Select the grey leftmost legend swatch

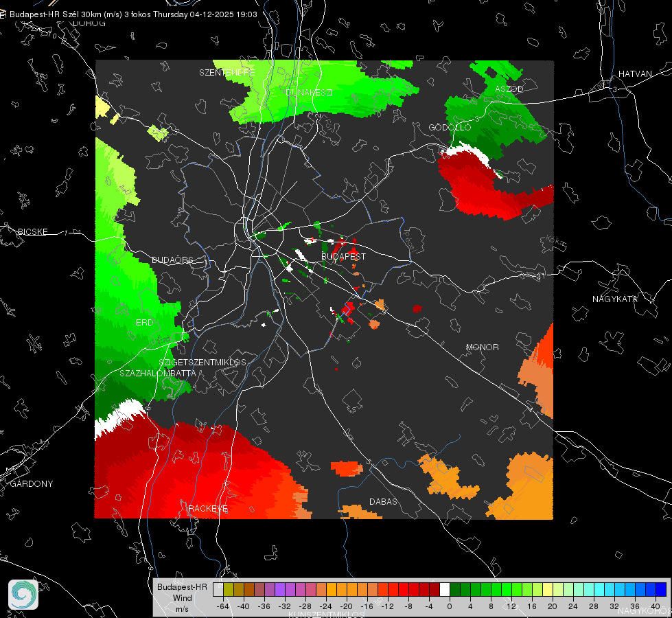coord(218,589)
